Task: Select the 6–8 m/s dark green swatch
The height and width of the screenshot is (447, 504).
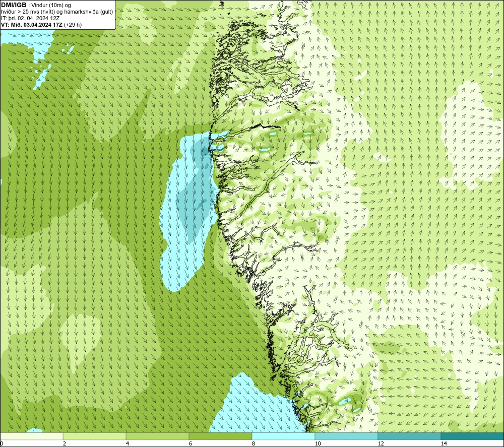Action: (x=221, y=436)
